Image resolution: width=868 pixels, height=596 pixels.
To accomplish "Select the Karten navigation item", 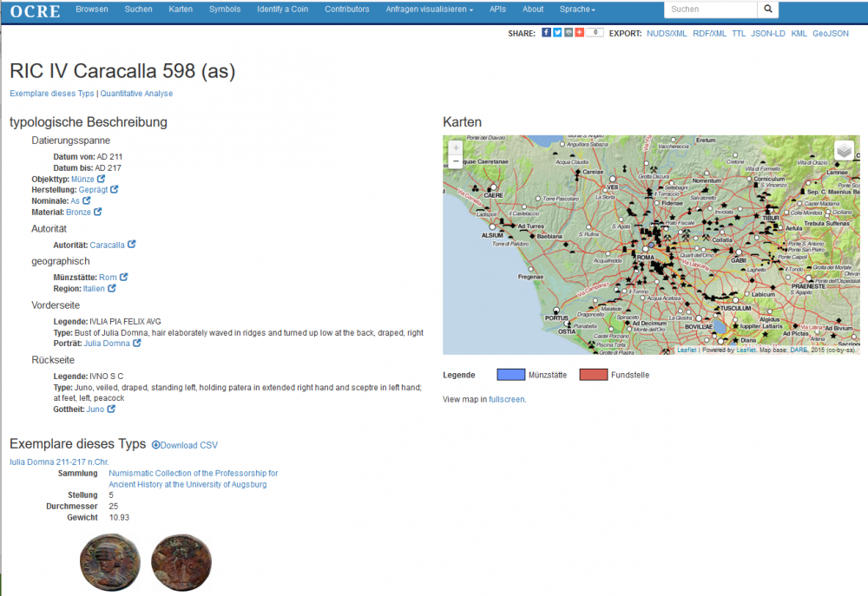I will (x=181, y=10).
